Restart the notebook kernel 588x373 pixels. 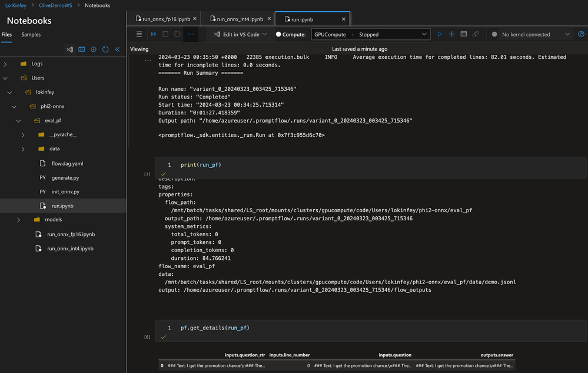(x=177, y=34)
